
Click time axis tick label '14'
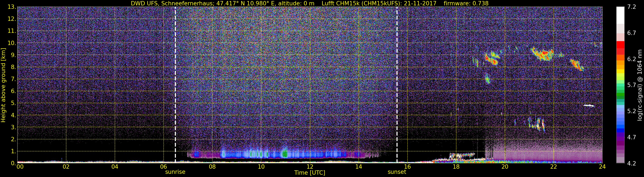[x=358, y=167]
